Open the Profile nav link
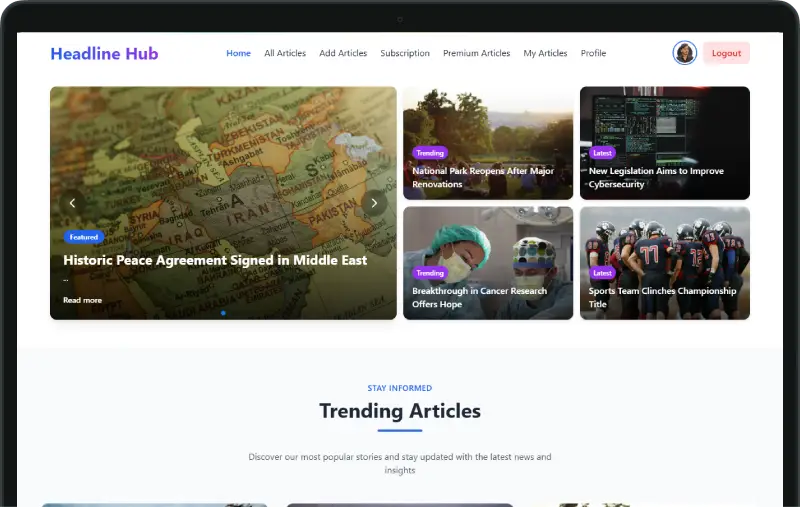This screenshot has width=800, height=507. (x=593, y=53)
